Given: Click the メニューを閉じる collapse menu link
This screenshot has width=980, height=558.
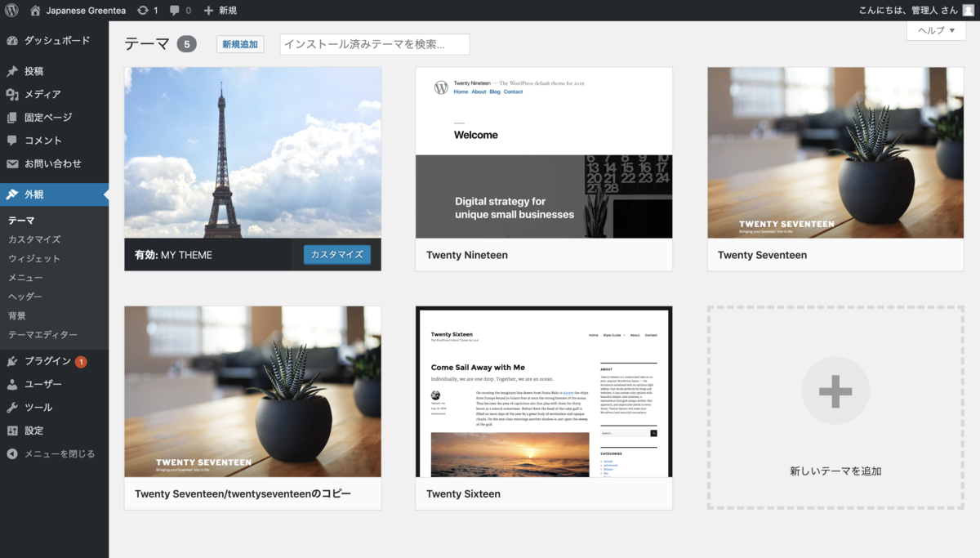Looking at the screenshot, I should pos(60,453).
